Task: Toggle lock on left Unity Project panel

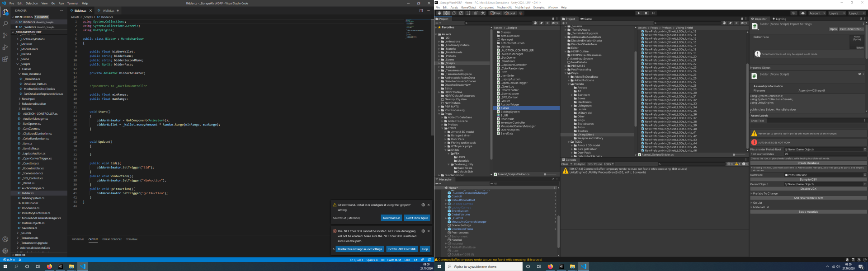Action: [x=553, y=19]
